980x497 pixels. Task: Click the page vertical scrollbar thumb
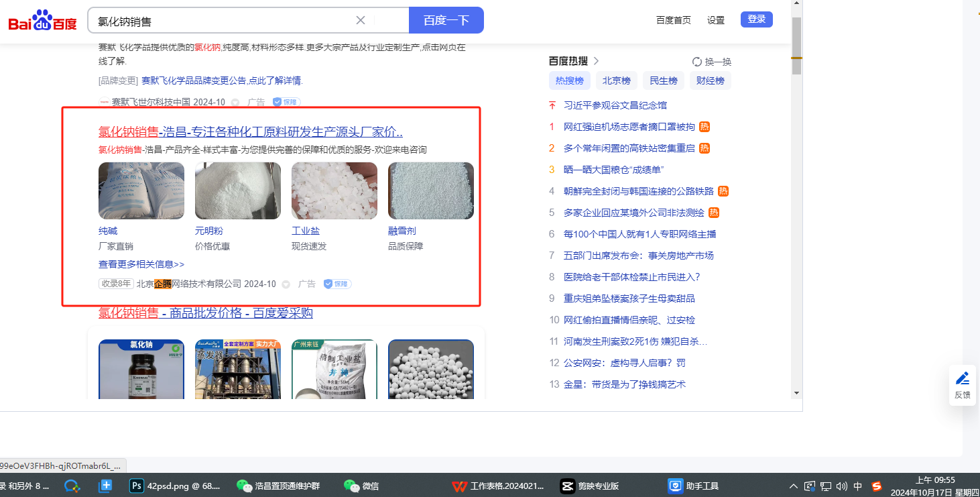pyautogui.click(x=796, y=46)
